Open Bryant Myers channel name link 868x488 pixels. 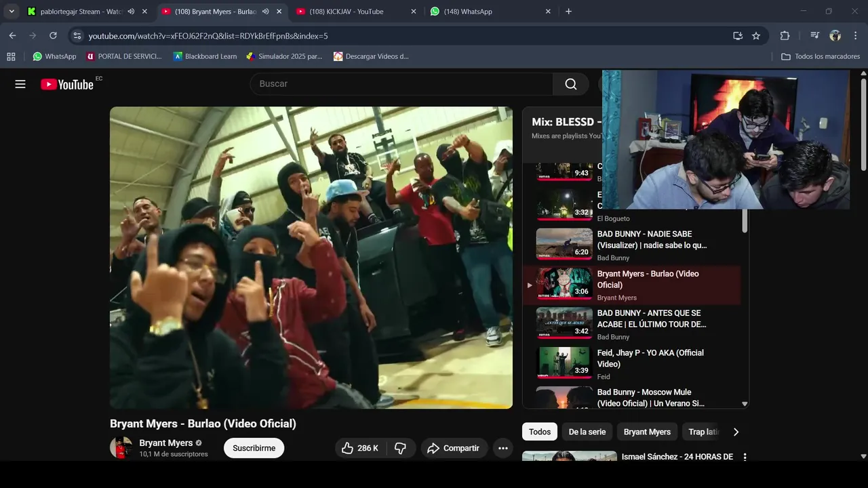click(x=166, y=443)
